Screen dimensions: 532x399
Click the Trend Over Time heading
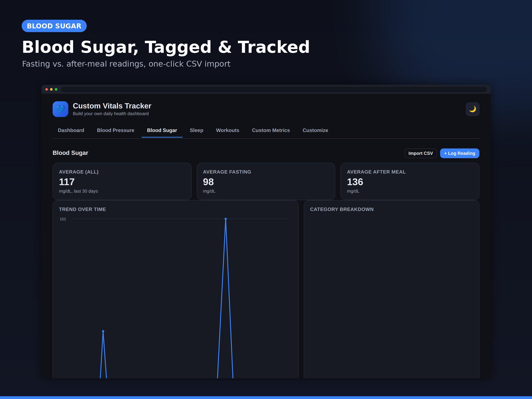click(x=82, y=209)
